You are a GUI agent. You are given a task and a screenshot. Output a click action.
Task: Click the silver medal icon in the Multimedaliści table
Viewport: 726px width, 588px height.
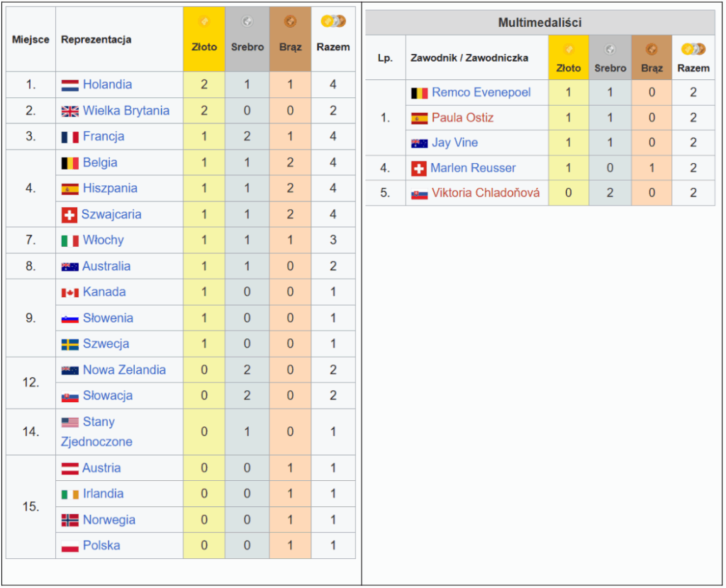pyautogui.click(x=610, y=50)
